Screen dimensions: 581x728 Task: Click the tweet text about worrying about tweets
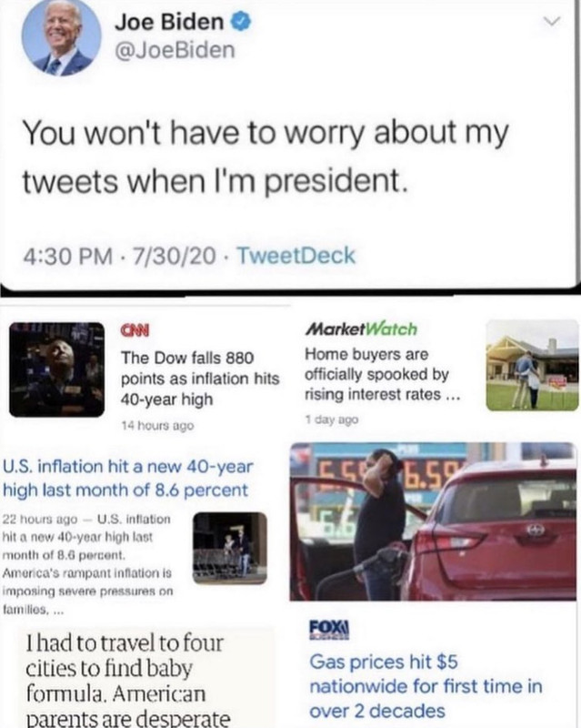tap(265, 157)
